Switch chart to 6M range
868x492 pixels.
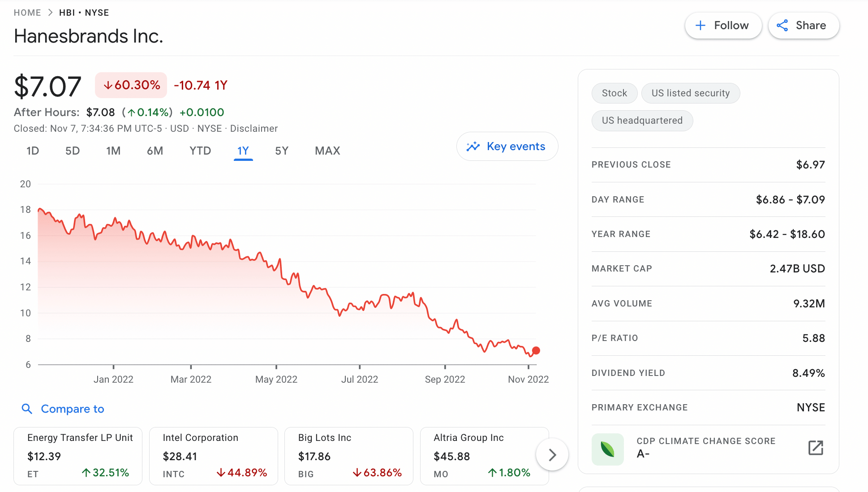155,151
